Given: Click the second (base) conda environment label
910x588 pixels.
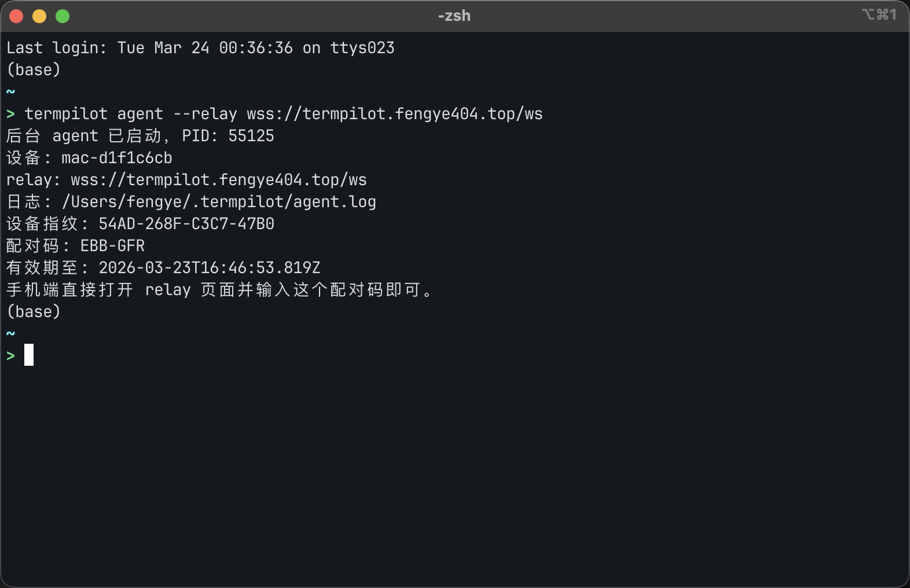Looking at the screenshot, I should click(x=34, y=312).
